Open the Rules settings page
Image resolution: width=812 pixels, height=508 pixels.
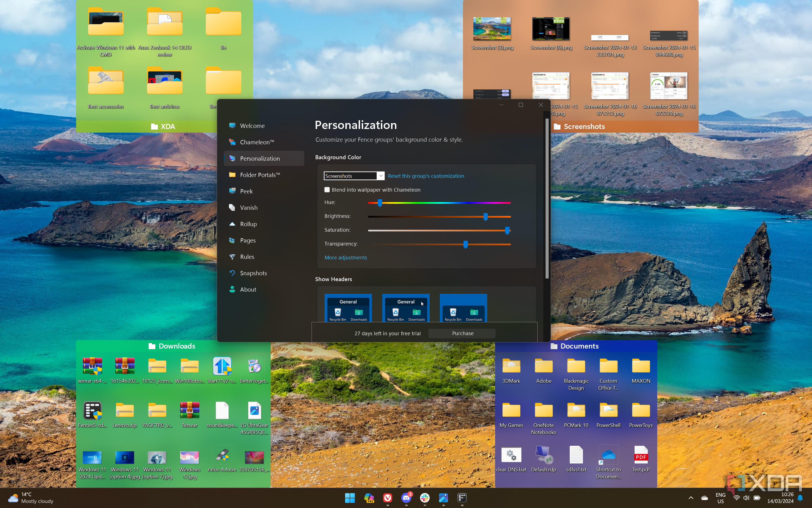[264, 257]
